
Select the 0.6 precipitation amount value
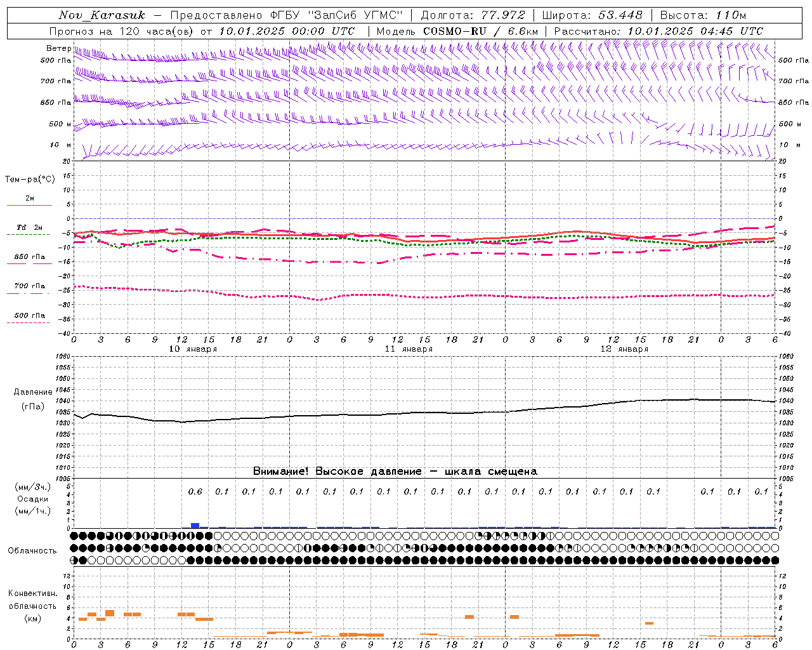pyautogui.click(x=195, y=491)
